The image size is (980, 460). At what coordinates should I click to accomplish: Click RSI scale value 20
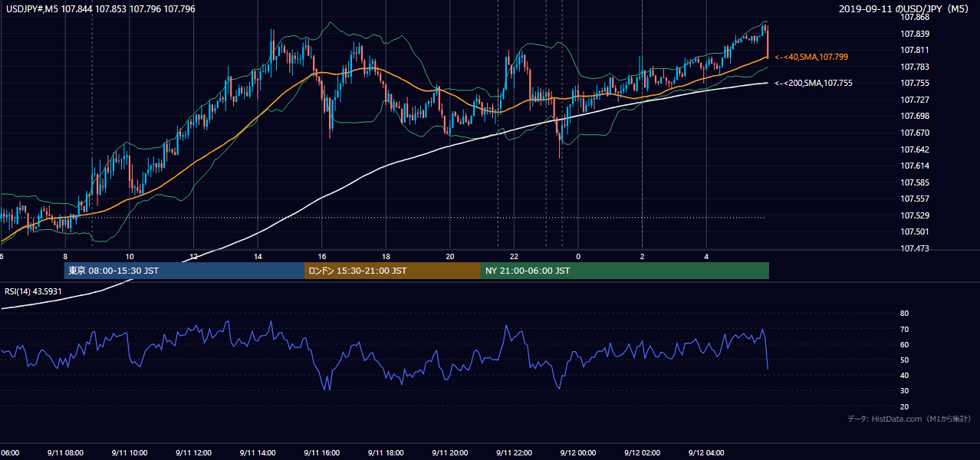pos(904,406)
